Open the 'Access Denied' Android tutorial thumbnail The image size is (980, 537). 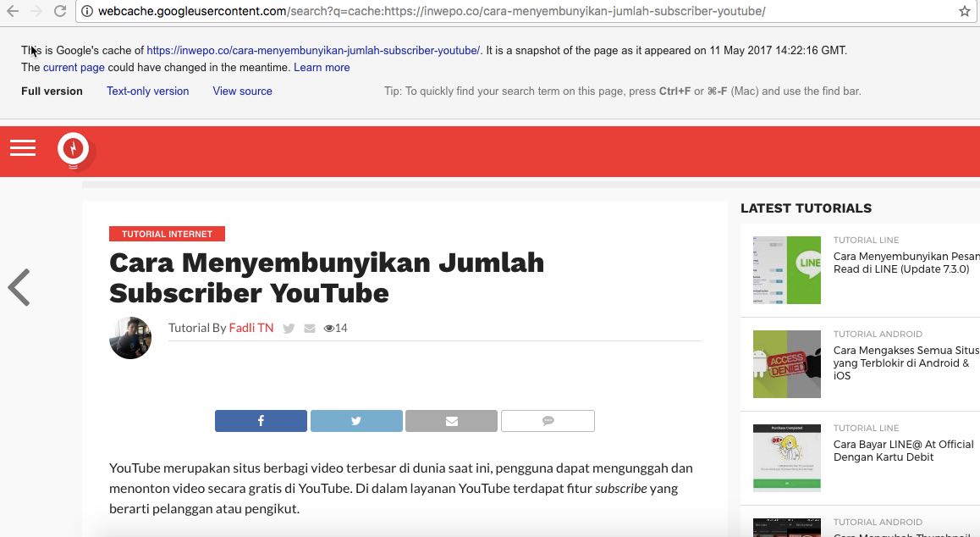[x=787, y=364]
